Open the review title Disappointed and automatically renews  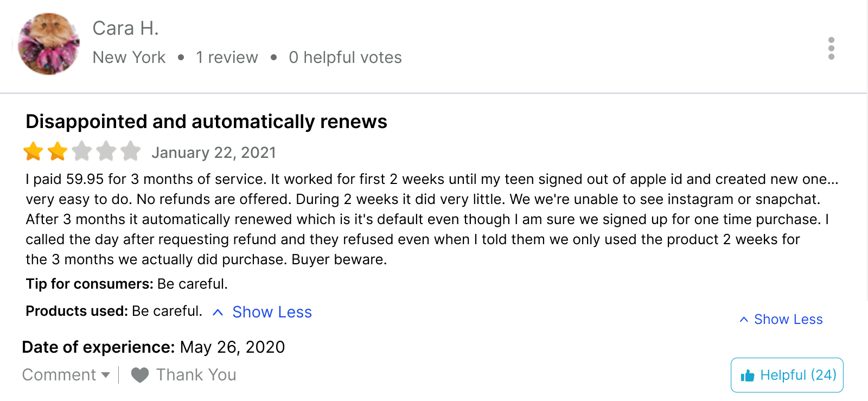(206, 122)
